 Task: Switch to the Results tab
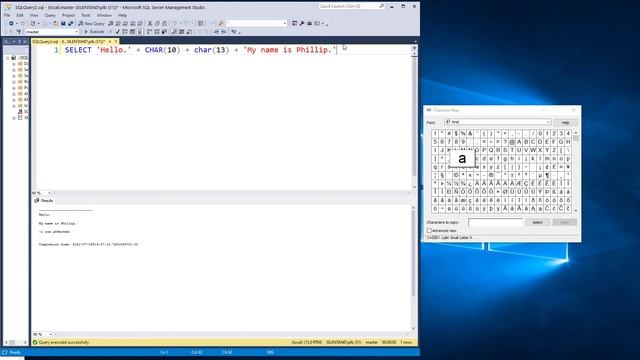(44, 200)
